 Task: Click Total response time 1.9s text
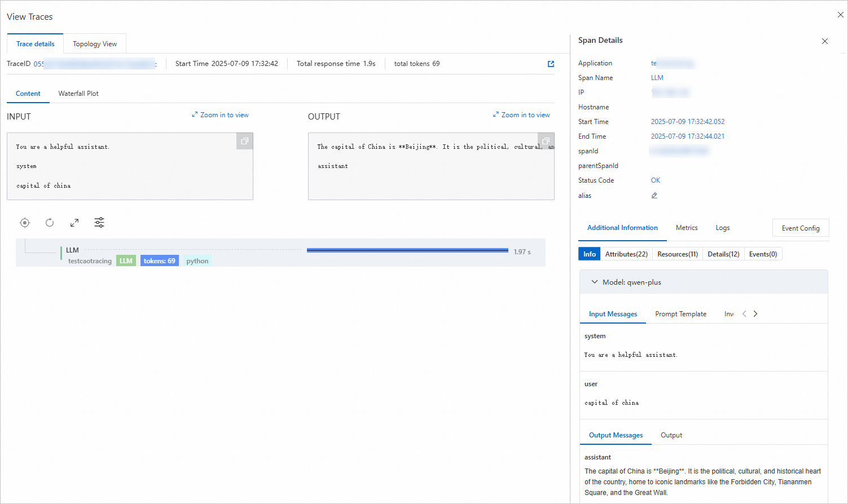pyautogui.click(x=336, y=64)
